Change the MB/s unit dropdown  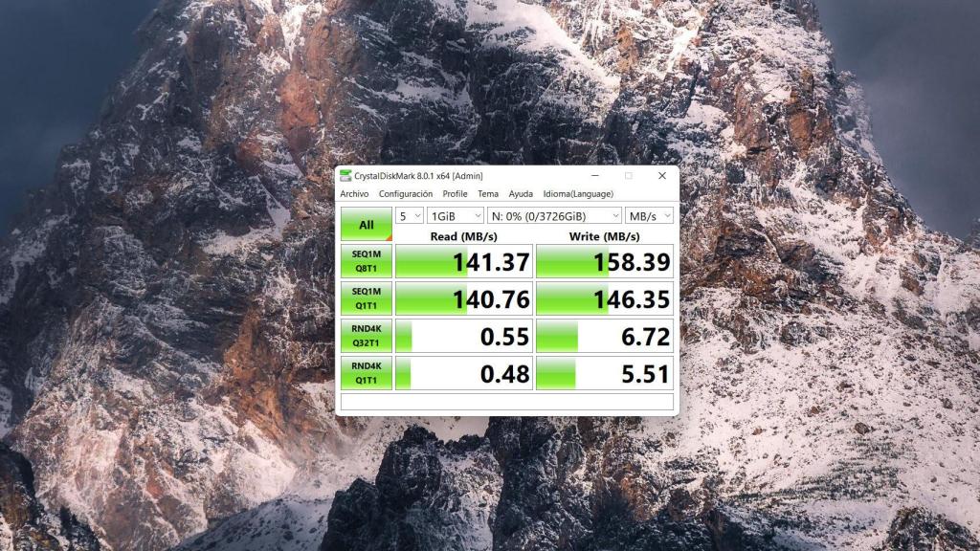(x=649, y=216)
